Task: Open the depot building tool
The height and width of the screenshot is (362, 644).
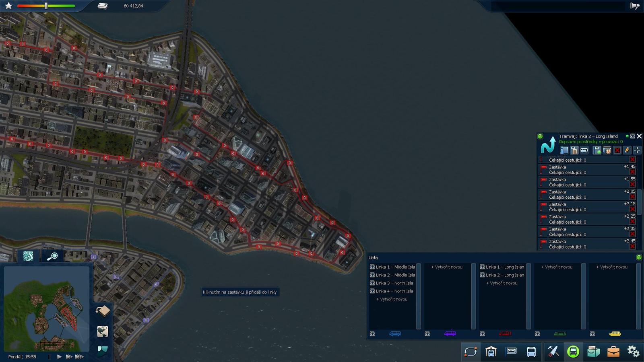Action: 491,352
